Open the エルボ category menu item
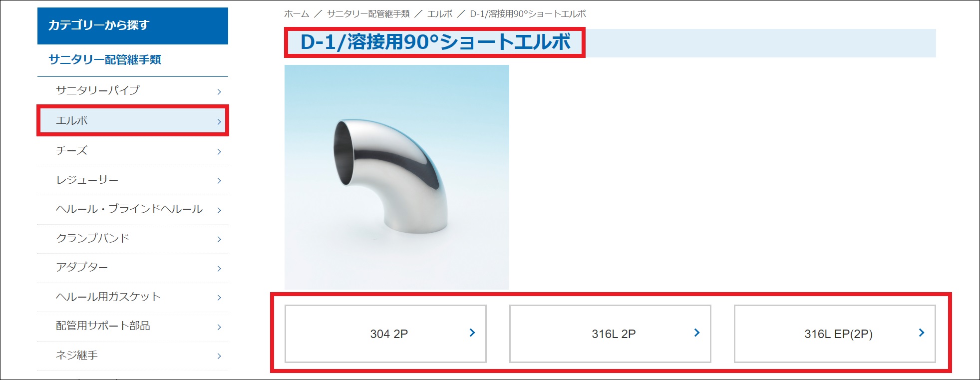 (133, 120)
